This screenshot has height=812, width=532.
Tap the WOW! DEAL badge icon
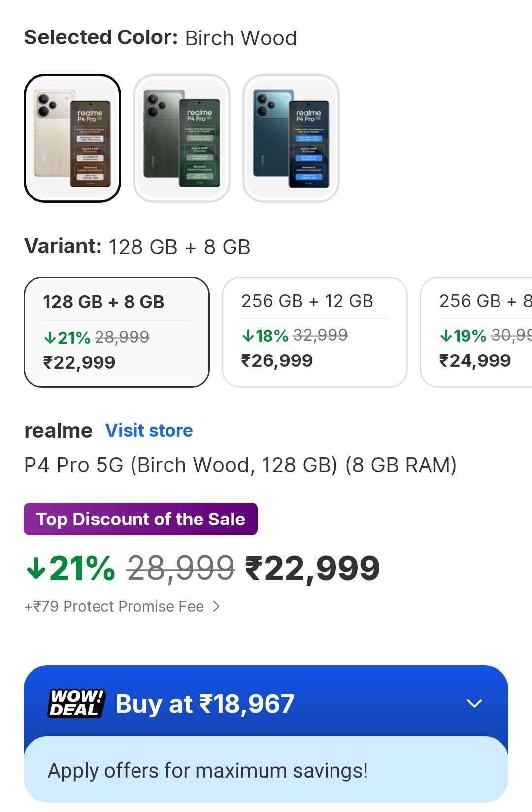tap(76, 703)
